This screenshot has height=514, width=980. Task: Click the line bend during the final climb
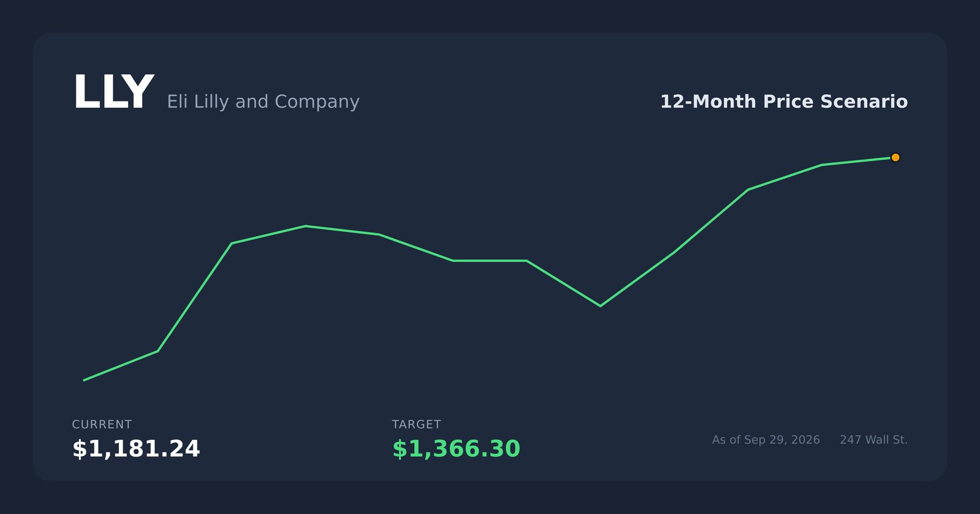674,252
